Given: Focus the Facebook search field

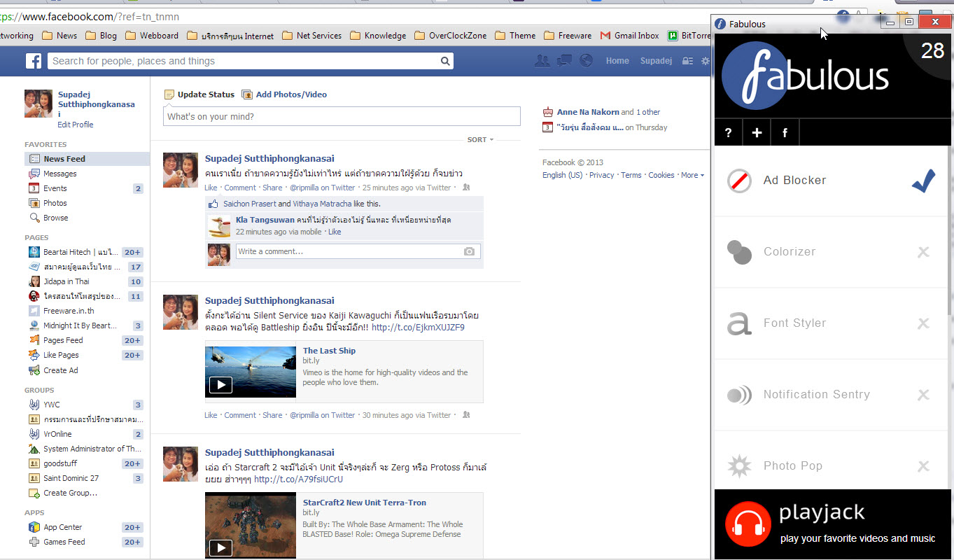Looking at the screenshot, I should (252, 62).
